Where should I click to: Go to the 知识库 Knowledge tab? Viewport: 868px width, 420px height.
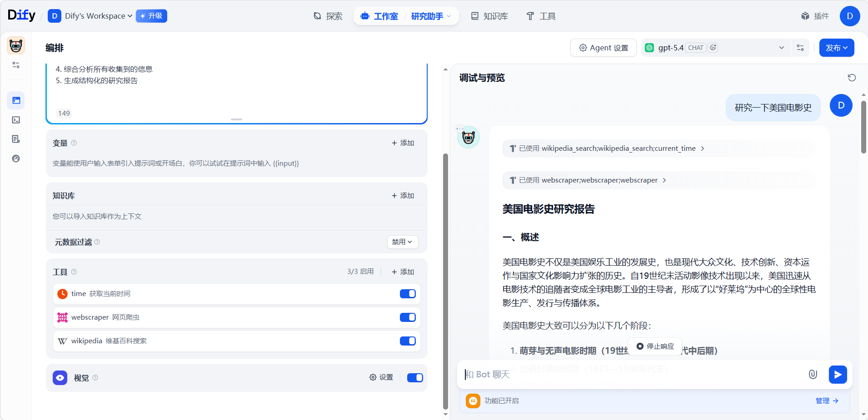(489, 16)
